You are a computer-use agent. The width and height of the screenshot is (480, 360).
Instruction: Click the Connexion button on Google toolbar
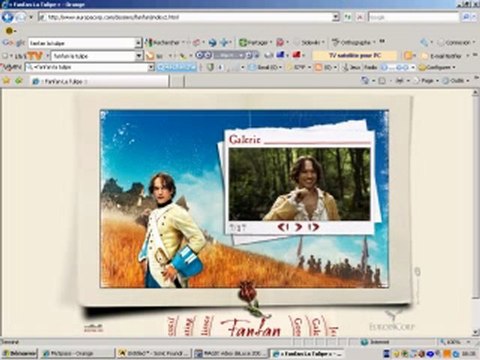(454, 43)
